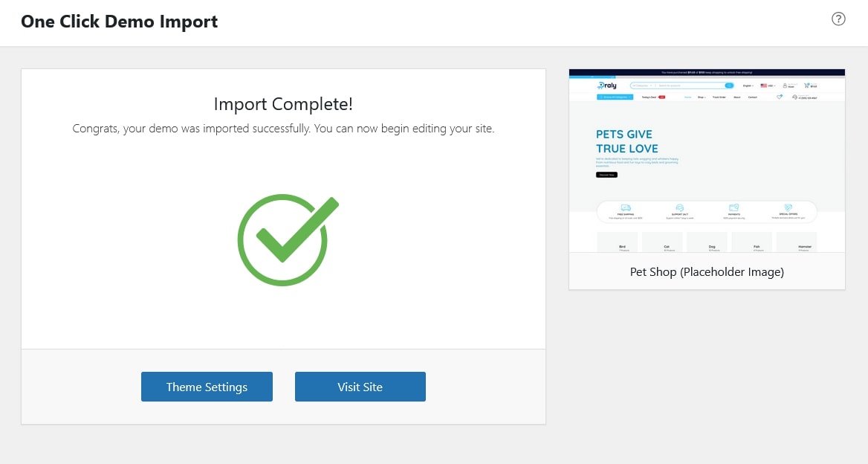Select the Contact menu item in preview
This screenshot has height=464, width=868.
coord(753,97)
